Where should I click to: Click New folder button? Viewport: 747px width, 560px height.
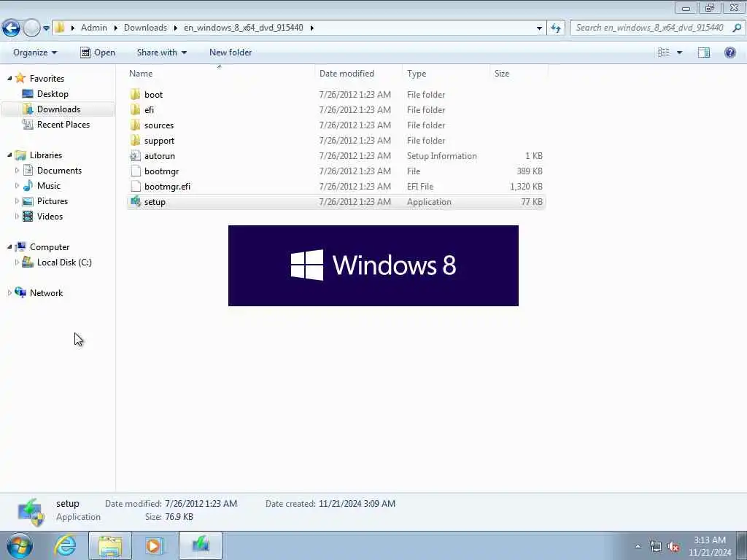231,52
